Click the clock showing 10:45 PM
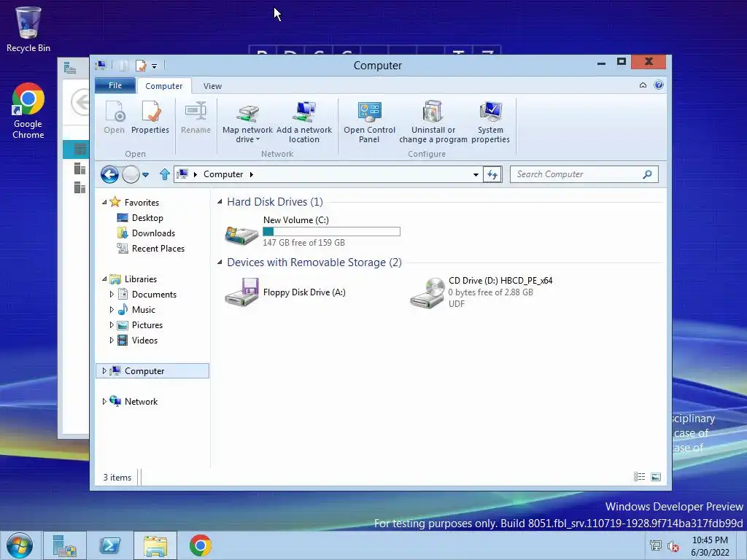Viewport: 747px width, 560px height. pyautogui.click(x=710, y=540)
